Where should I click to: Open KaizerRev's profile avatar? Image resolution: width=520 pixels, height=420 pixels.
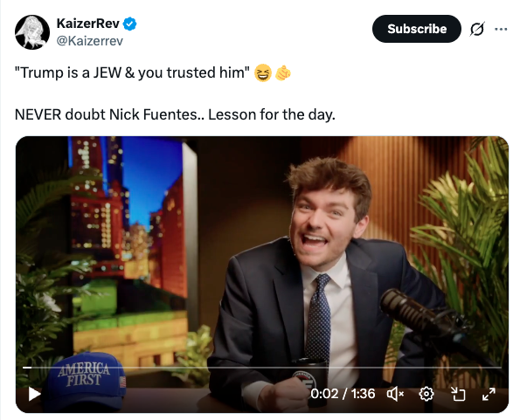tap(32, 32)
